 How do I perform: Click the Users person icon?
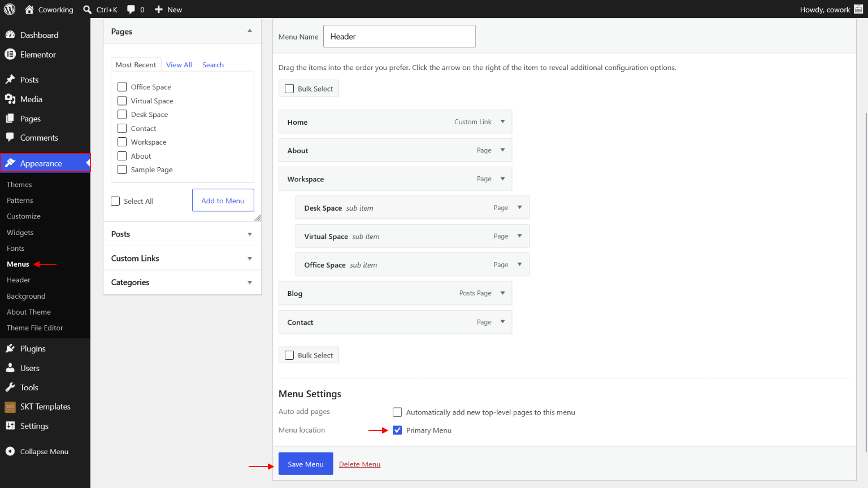coord(10,368)
